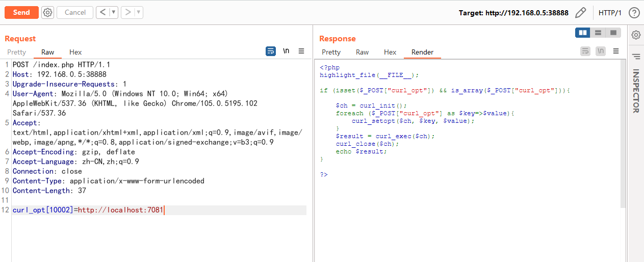Screen dimensions: 644x262
Task: Toggle non-printable characters in Request panel
Action: pos(286,51)
